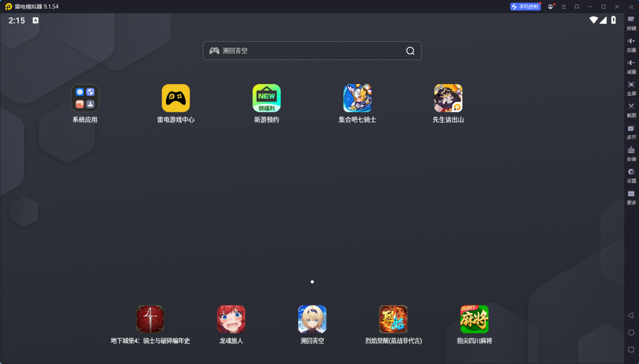The width and height of the screenshot is (639, 364).
Task: Launch the 先生请出山 game
Action: pos(448,98)
